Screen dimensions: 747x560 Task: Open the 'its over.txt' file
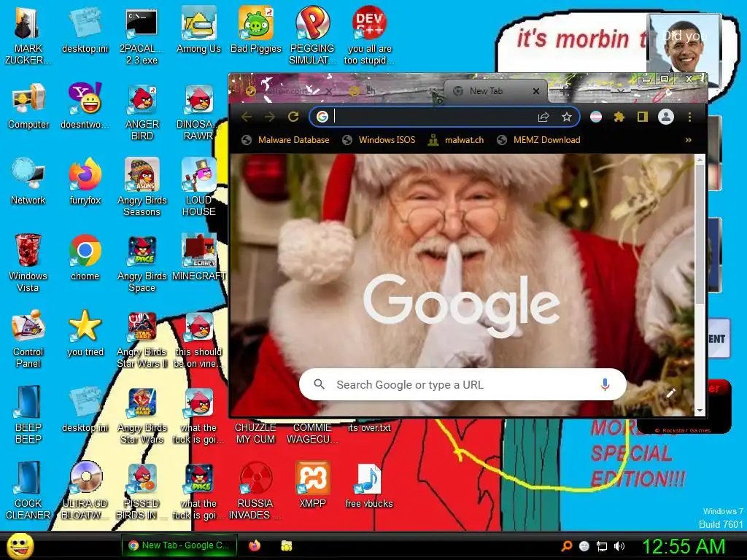point(369,427)
